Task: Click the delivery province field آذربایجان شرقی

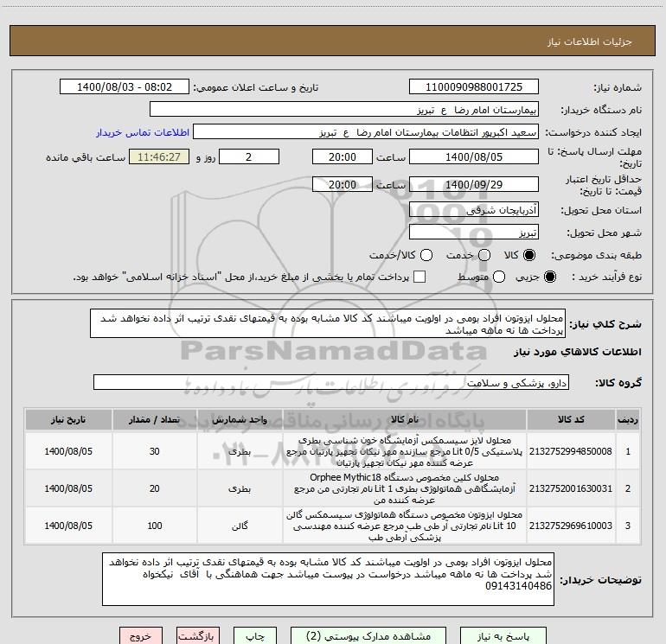Action: click(x=474, y=209)
